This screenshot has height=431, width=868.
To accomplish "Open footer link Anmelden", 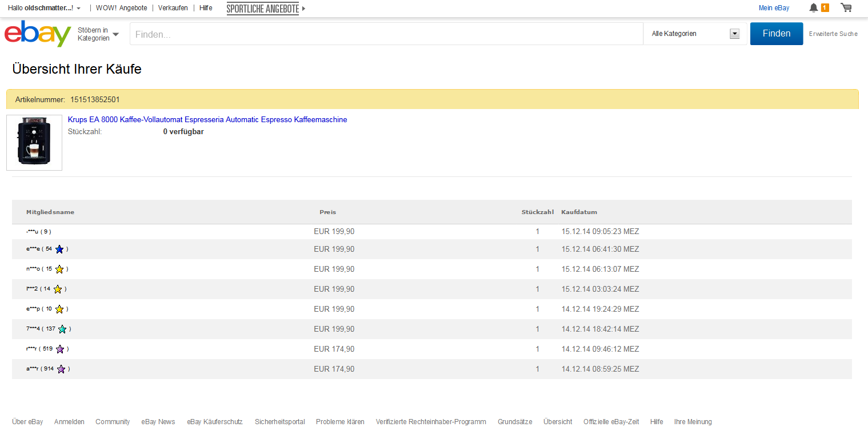I will click(x=69, y=422).
